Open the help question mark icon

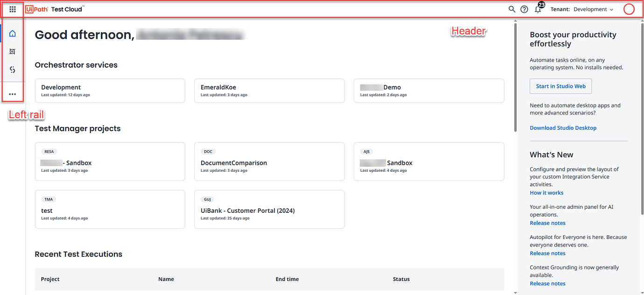pyautogui.click(x=524, y=9)
